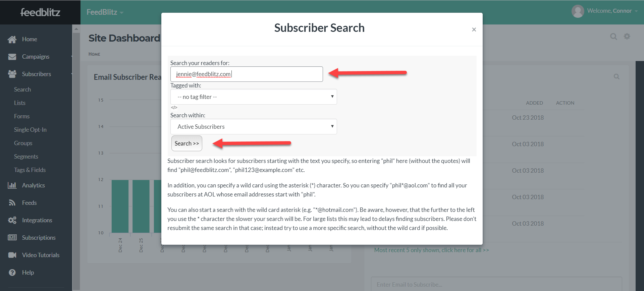
Task: Click the Oct 23 2018 date cell
Action: (528, 118)
